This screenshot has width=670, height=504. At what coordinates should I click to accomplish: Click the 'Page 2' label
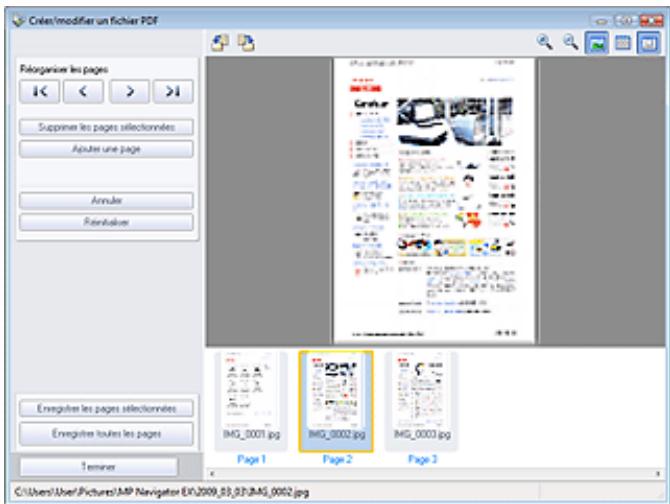click(337, 460)
